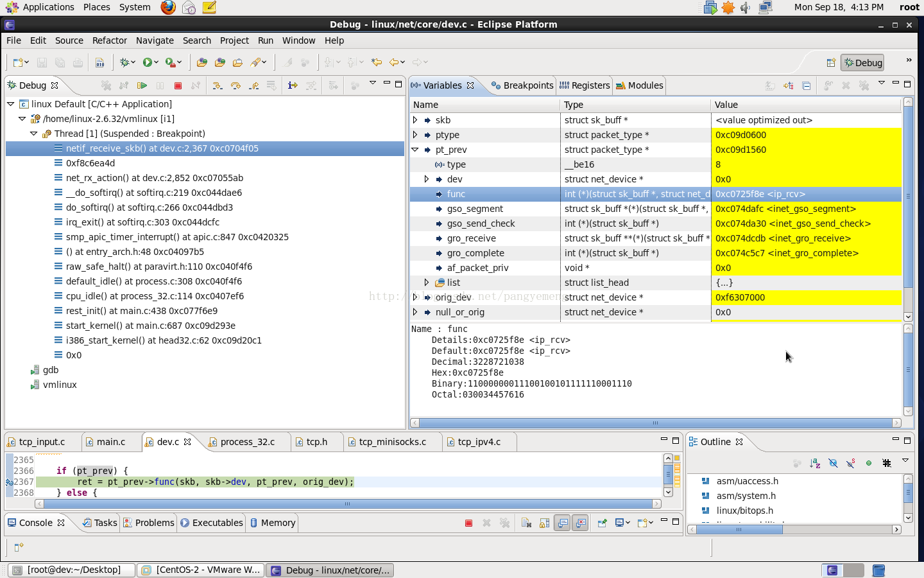Switch to the Breakpoints tab

coord(522,85)
